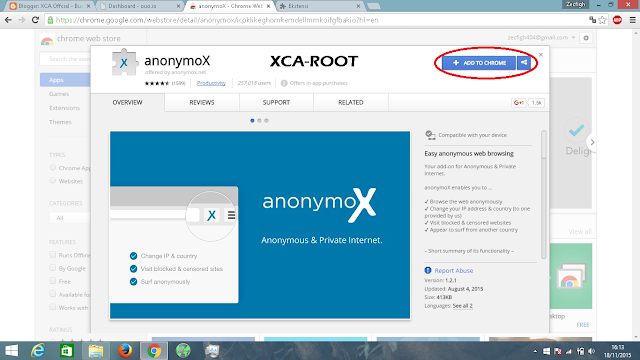
Task: Select Extensions in the sidebar
Action: [x=64, y=108]
